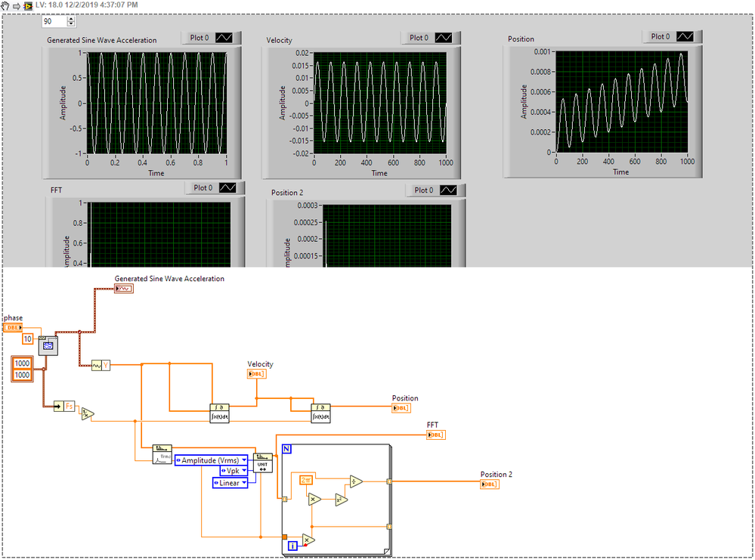
Task: Select the Generated Sine Wave Acceleration waveform terminal
Action: (124, 289)
